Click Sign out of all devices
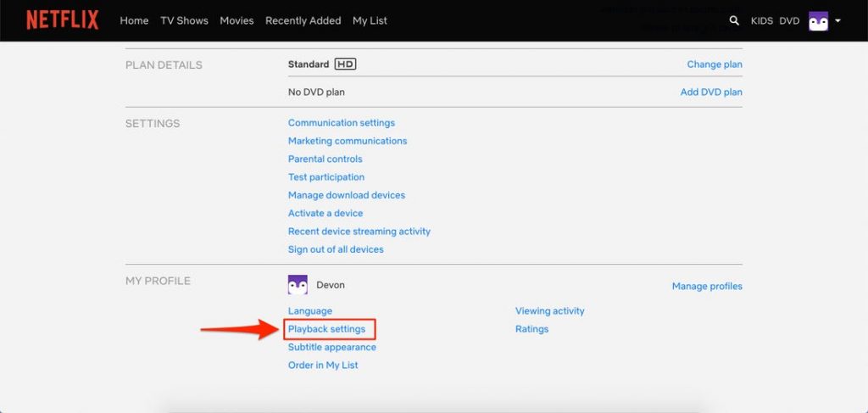 [336, 249]
